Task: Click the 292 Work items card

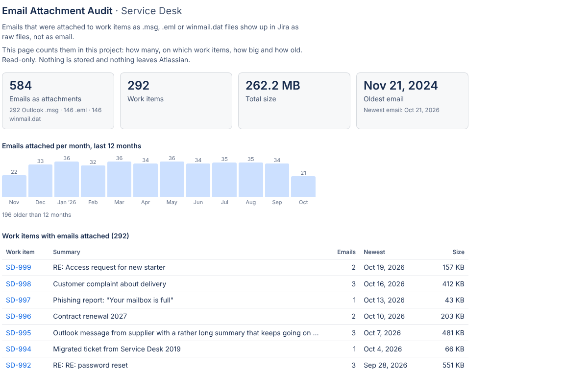Action: pyautogui.click(x=176, y=101)
